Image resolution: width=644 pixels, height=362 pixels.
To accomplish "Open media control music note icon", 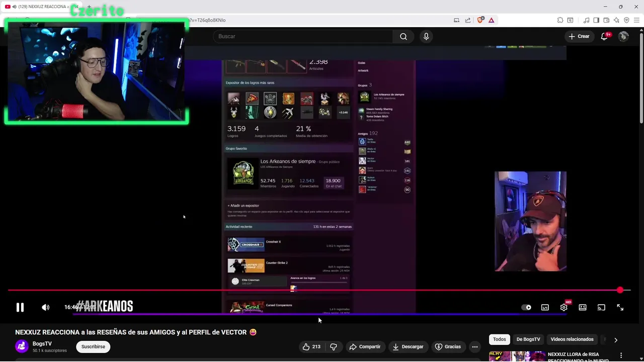I will tap(586, 20).
